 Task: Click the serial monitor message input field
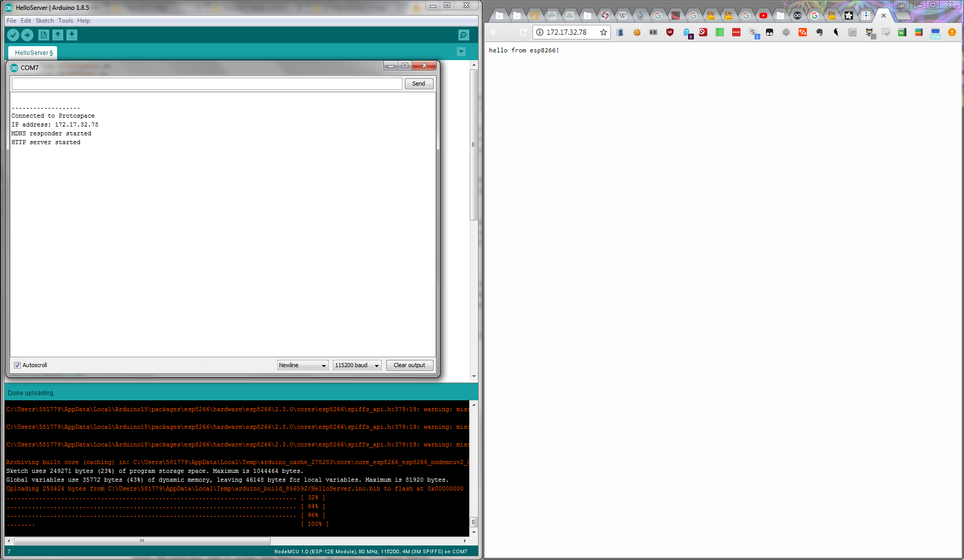point(207,83)
